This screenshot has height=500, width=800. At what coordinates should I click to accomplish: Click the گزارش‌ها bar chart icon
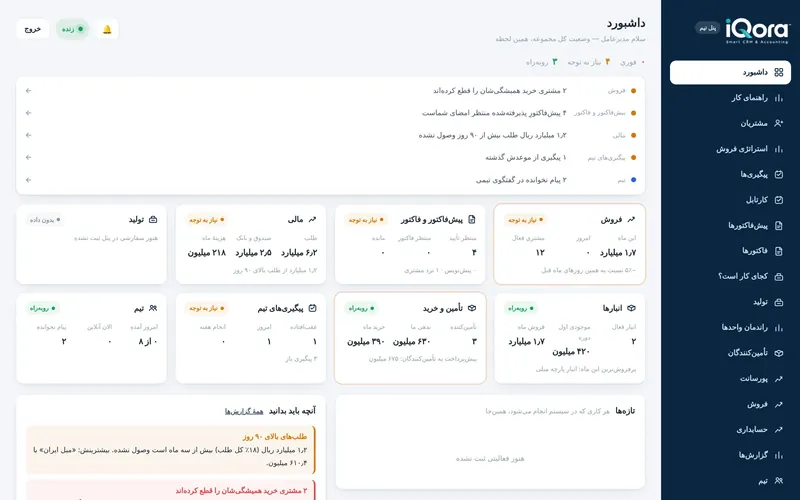[x=779, y=455]
